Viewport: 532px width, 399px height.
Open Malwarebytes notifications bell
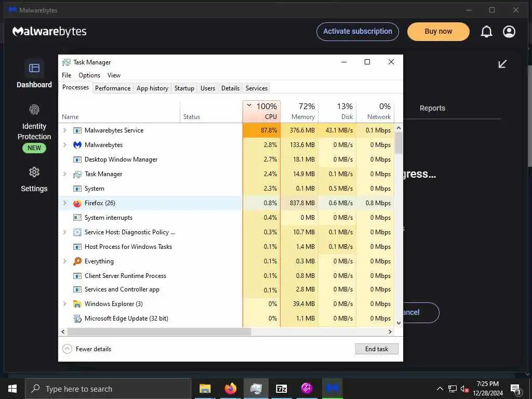(486, 32)
